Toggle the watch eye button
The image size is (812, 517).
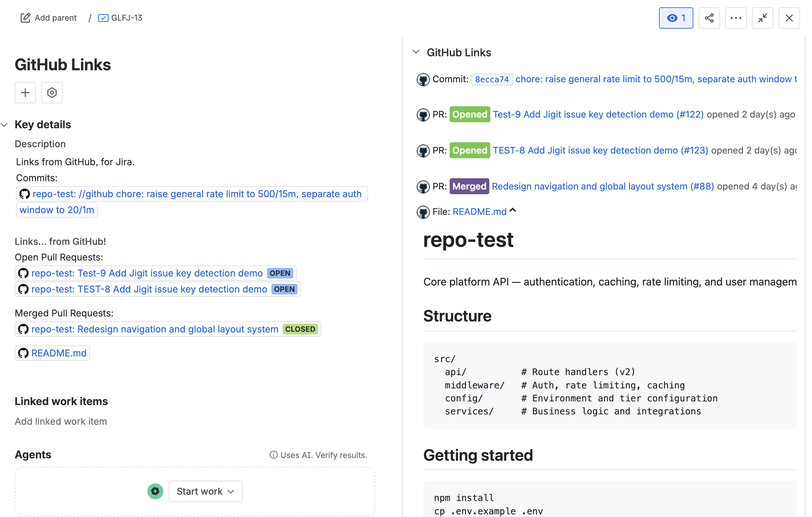[x=676, y=18]
